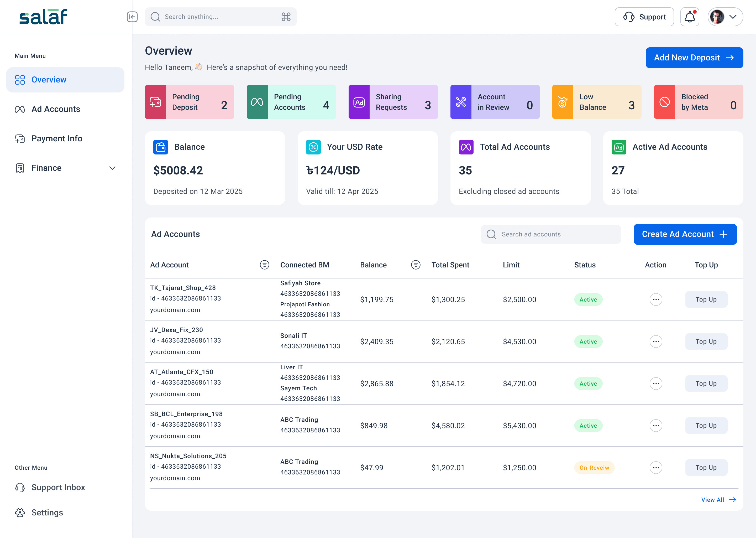Click the Pending Deposit card icon
The image size is (756, 538).
tap(155, 102)
